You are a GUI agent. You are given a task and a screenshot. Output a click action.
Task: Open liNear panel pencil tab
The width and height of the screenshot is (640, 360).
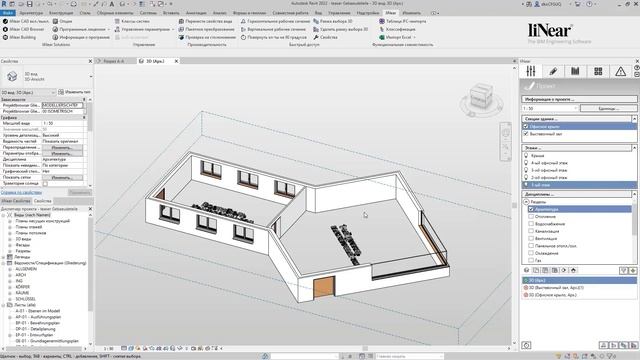point(553,71)
